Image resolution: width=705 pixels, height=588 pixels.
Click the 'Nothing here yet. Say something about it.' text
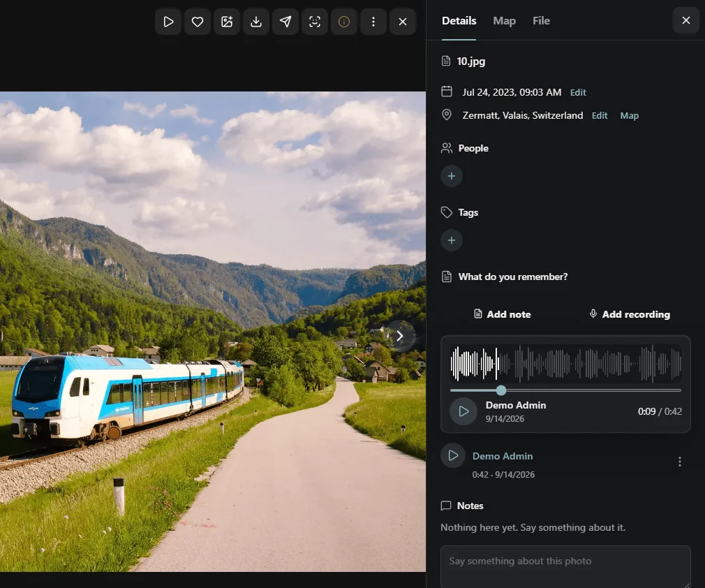[x=533, y=527]
